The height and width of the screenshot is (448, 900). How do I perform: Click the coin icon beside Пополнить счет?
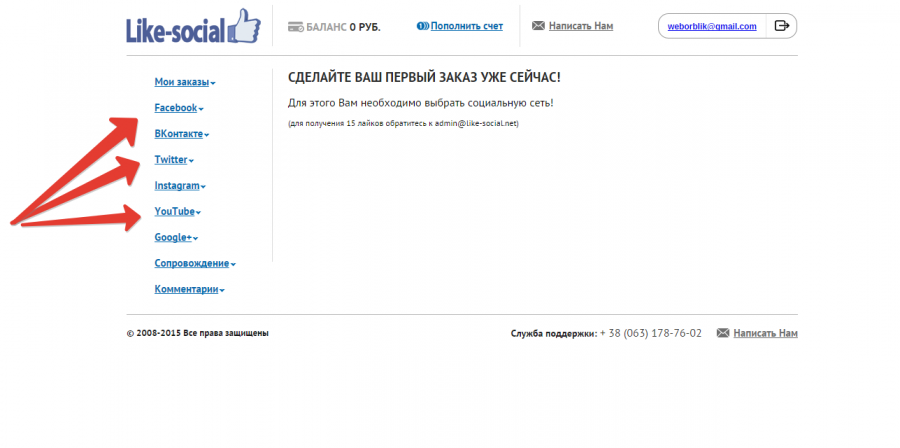tap(423, 26)
